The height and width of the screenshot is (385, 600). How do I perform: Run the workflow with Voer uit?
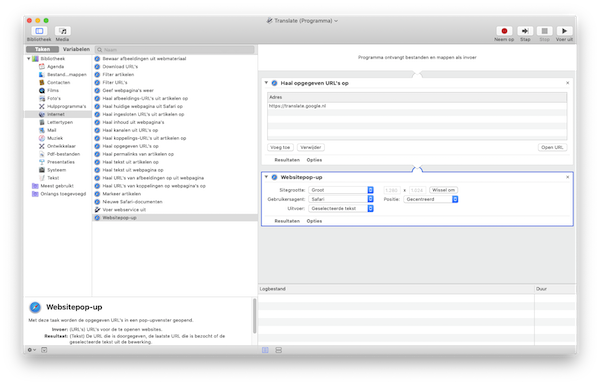coord(564,31)
